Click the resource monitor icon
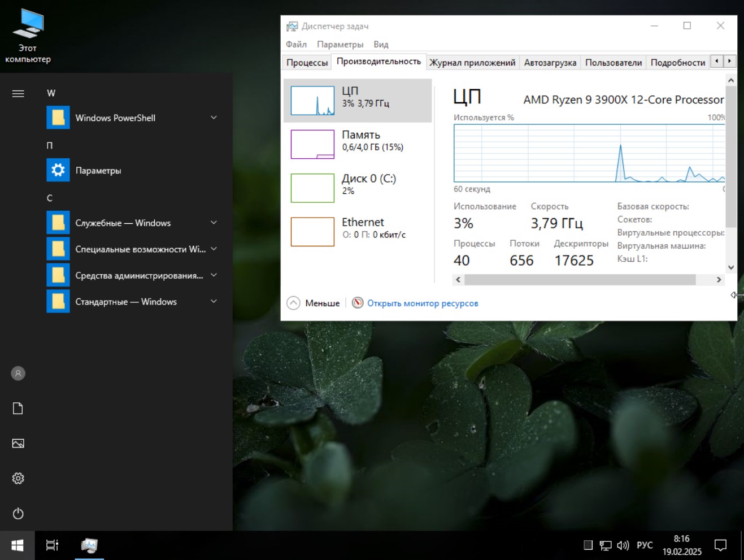The height and width of the screenshot is (560, 744). (358, 303)
